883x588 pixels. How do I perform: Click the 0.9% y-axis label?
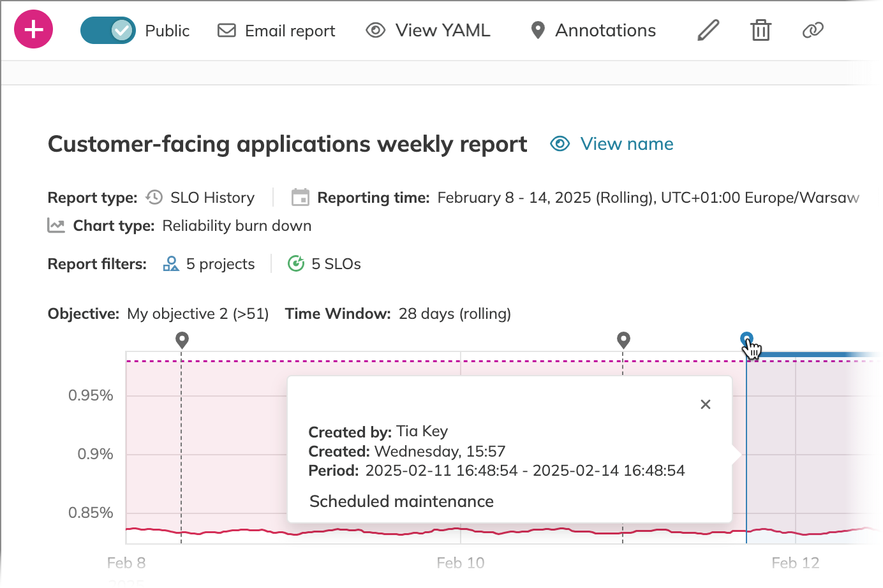tap(95, 454)
